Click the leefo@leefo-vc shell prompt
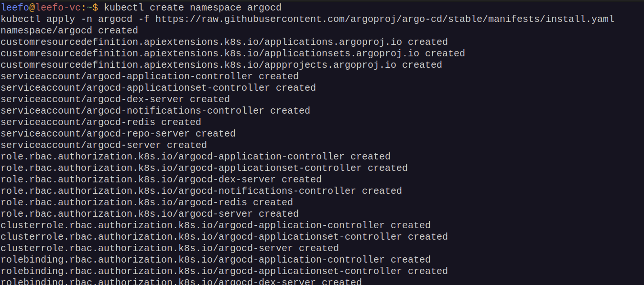Screen dimensions: 644x285 click(x=49, y=7)
